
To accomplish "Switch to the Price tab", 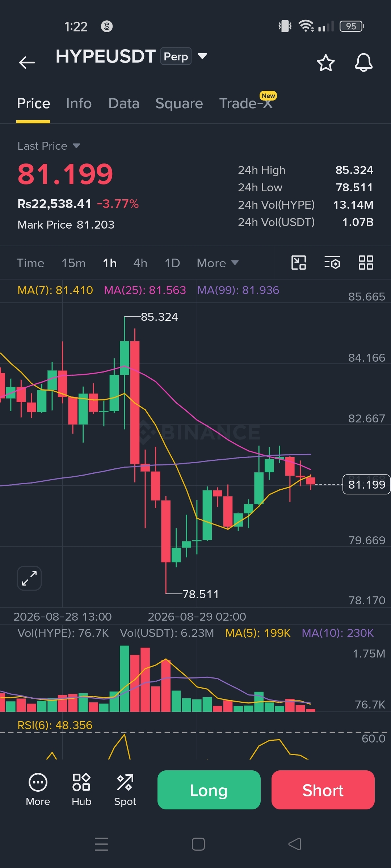I will pos(33,103).
